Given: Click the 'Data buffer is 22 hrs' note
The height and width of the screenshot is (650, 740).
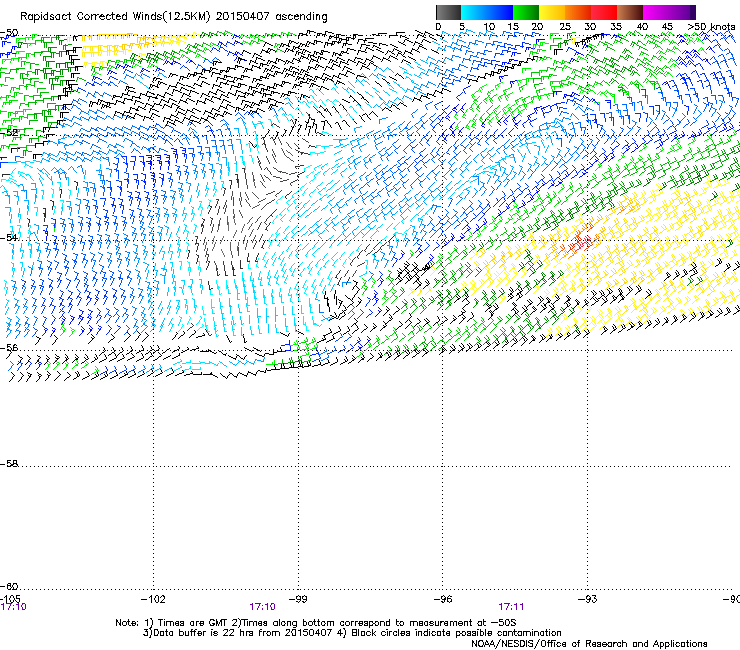Looking at the screenshot, I should 352,633.
